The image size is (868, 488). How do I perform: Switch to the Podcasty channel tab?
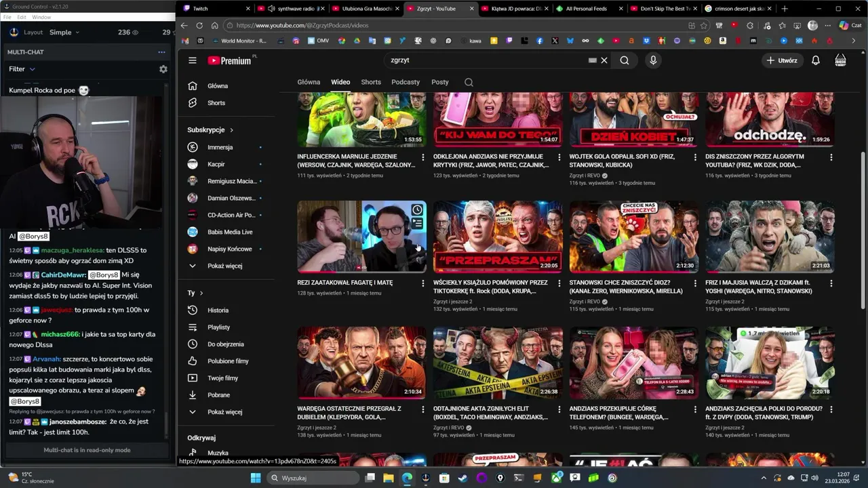406,82
